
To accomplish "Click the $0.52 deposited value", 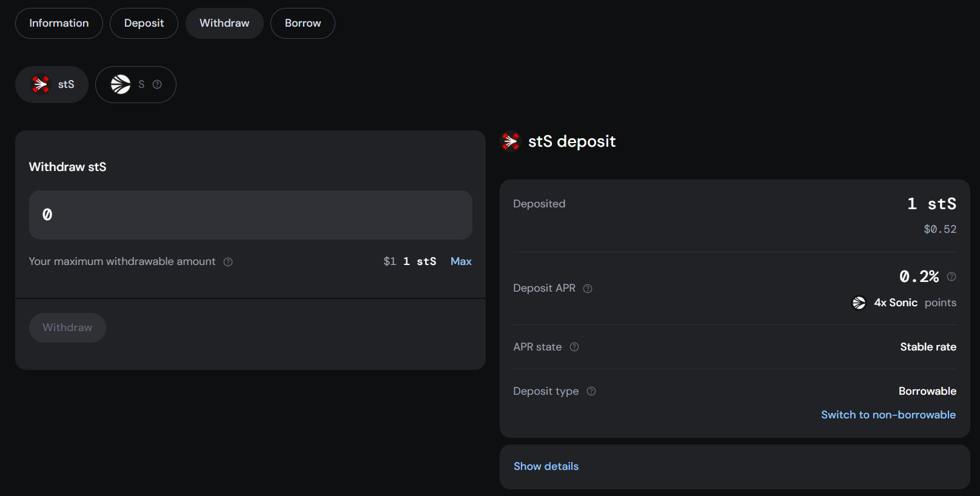I will (x=940, y=229).
